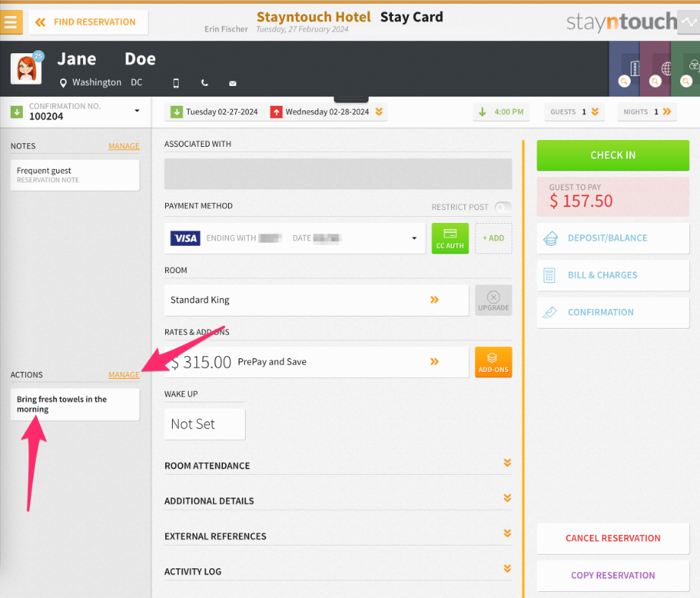This screenshot has height=598, width=700.
Task: Open the green group card tab
Action: (x=686, y=68)
